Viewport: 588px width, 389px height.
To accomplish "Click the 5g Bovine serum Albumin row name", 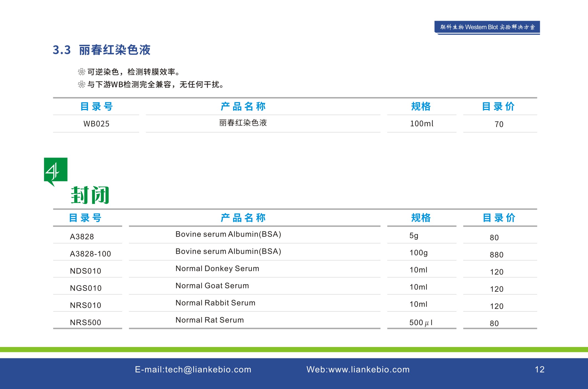I will 228,234.
